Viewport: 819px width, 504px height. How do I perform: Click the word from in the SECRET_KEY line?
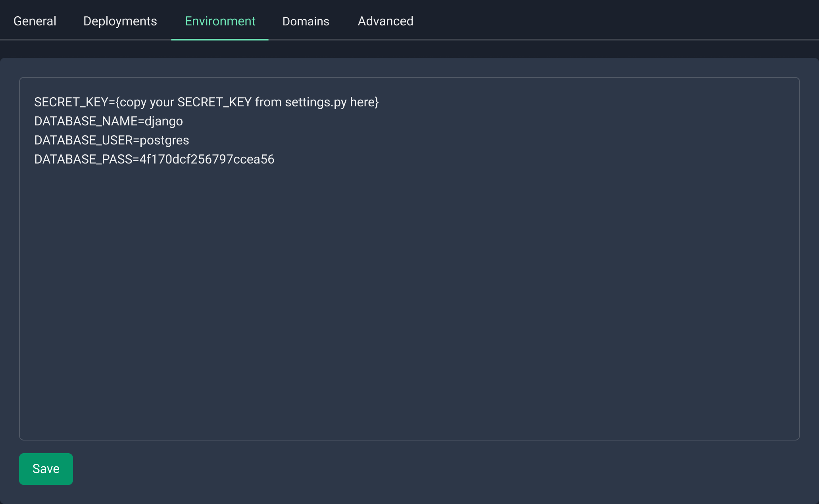pyautogui.click(x=268, y=102)
